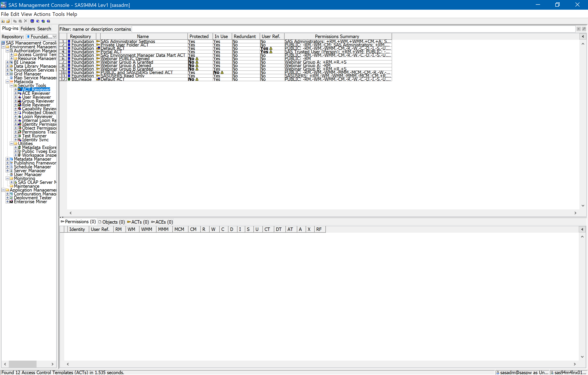Click the Grid Manager grid icon
Image resolution: width=588 pixels, height=375 pixels.
[11, 74]
